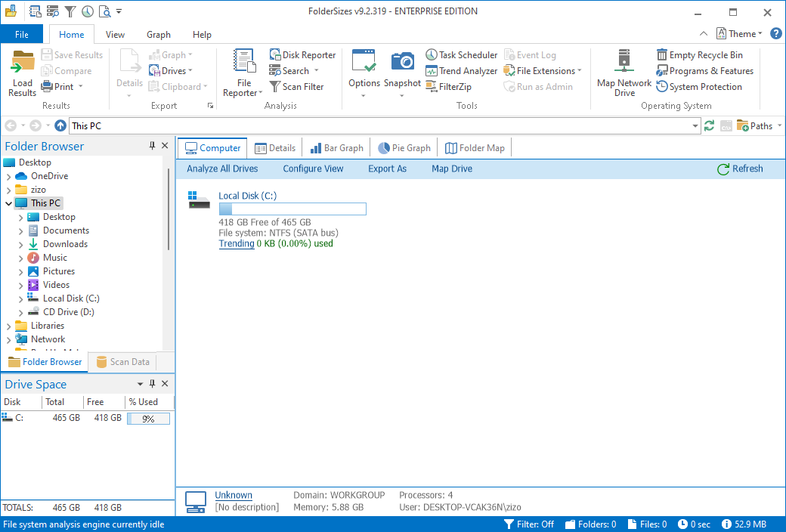Viewport: 786px width, 532px height.
Task: Select Downloads in the folder tree
Action: tap(65, 244)
